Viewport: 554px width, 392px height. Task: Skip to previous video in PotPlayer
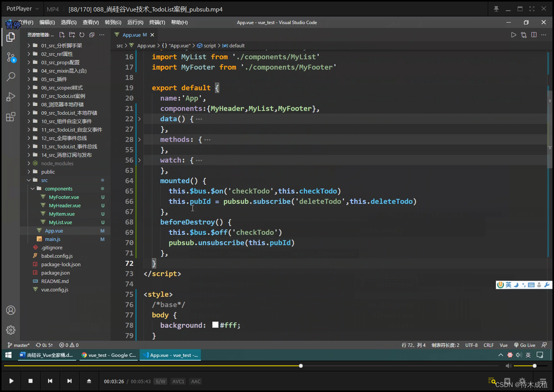[x=50, y=381]
